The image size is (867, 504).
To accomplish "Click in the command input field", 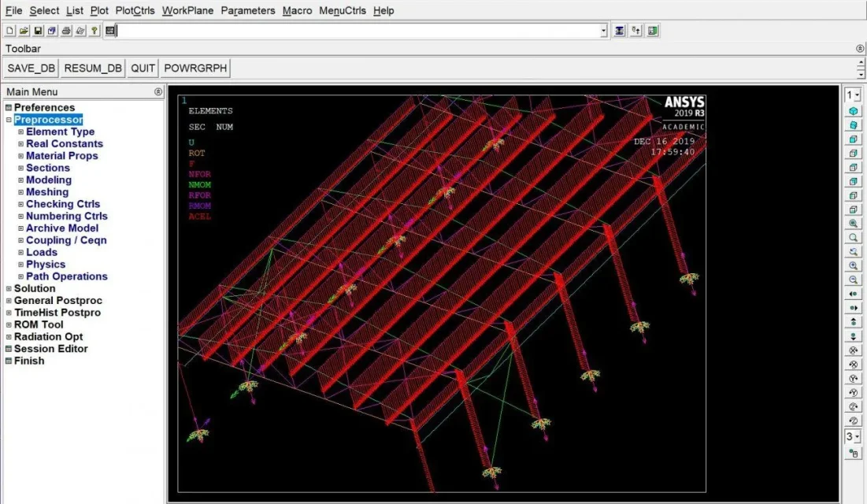I will [358, 31].
